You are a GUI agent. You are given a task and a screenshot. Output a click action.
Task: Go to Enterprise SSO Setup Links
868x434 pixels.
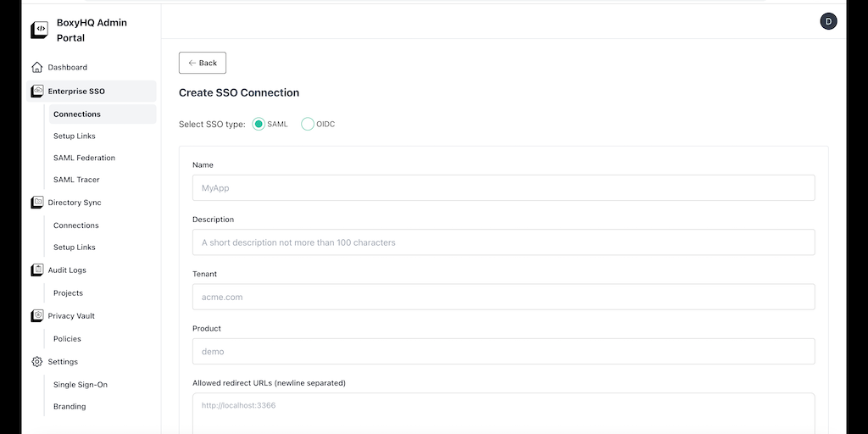point(75,136)
